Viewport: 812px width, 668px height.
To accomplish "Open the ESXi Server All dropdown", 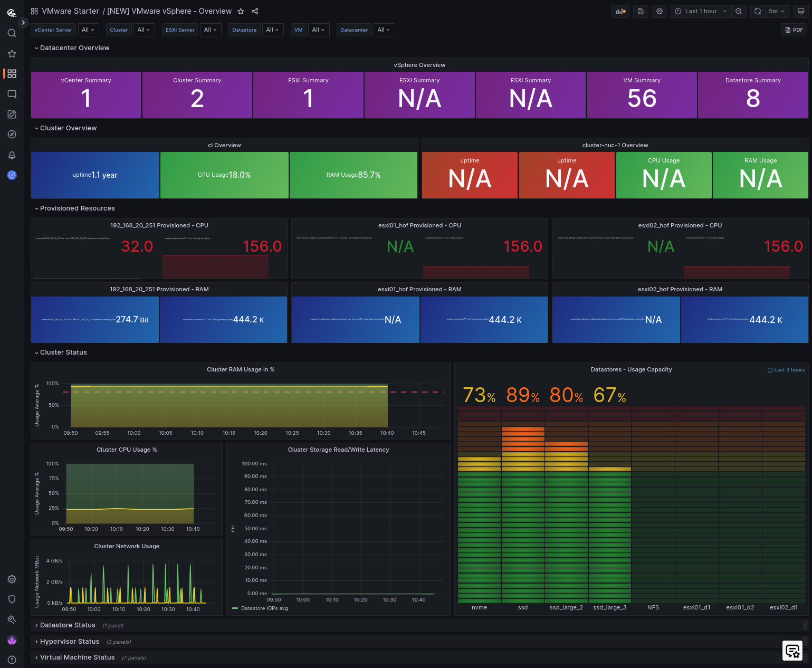I will click(x=211, y=30).
